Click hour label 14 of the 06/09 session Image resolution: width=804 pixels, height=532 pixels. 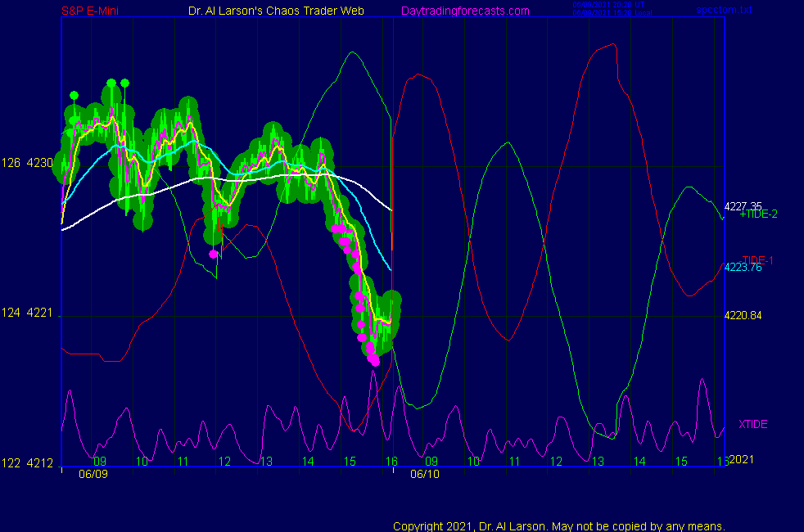[x=308, y=462]
